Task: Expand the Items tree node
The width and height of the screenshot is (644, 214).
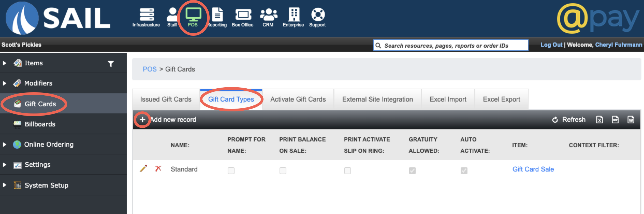Action: pos(4,63)
